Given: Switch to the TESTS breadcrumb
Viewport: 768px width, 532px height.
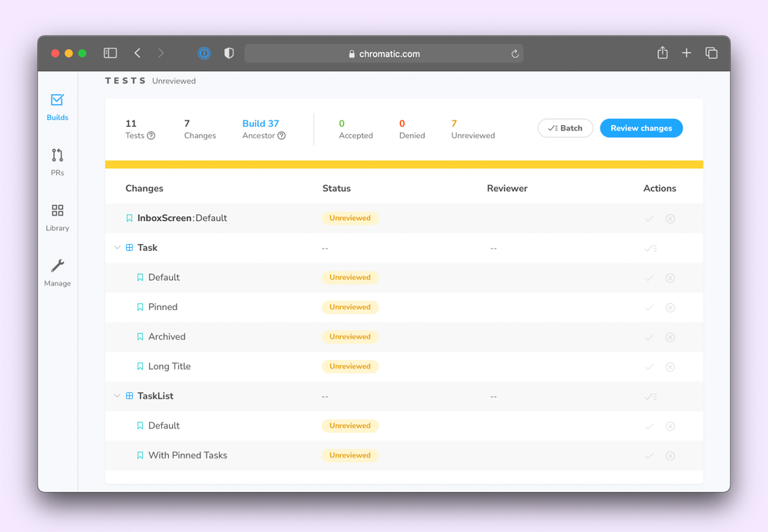Looking at the screenshot, I should pyautogui.click(x=124, y=80).
